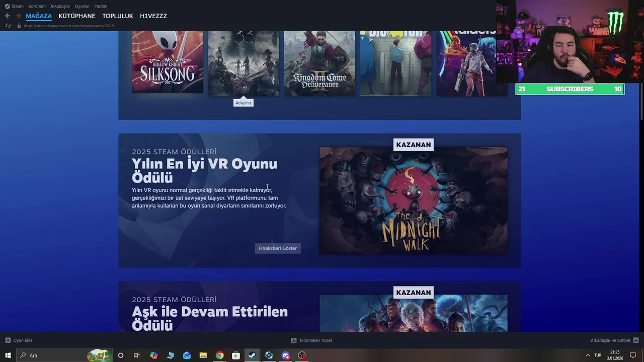Open the Yardım menu
The height and width of the screenshot is (362, 644).
(x=101, y=6)
